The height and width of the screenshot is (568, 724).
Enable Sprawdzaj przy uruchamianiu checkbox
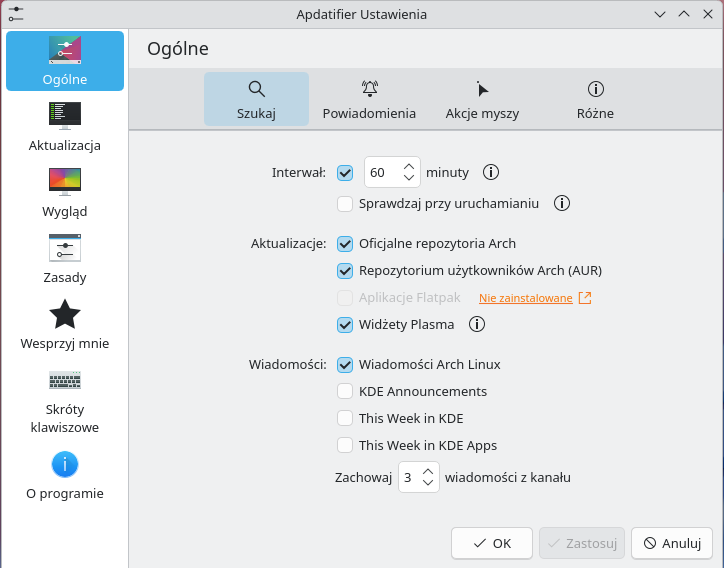click(x=345, y=204)
